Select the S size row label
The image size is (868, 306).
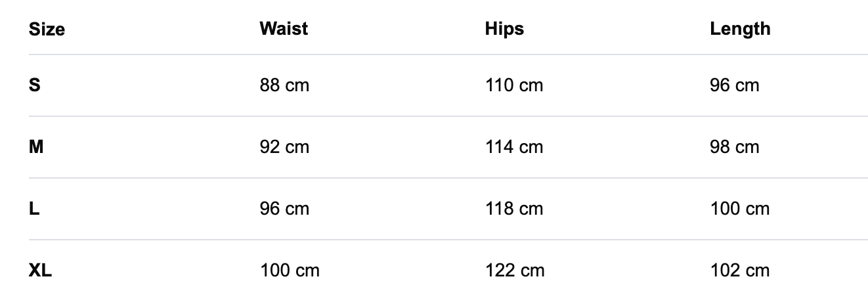[35, 85]
